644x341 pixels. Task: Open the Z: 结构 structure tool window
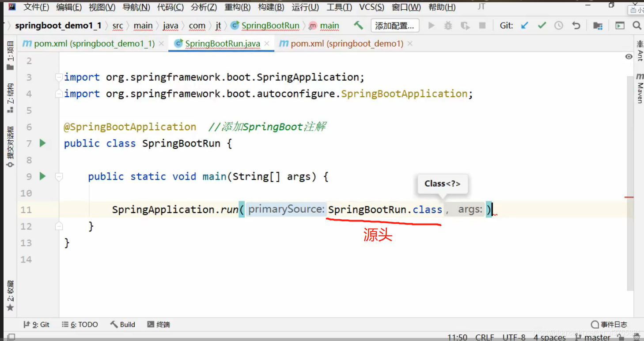pos(10,98)
